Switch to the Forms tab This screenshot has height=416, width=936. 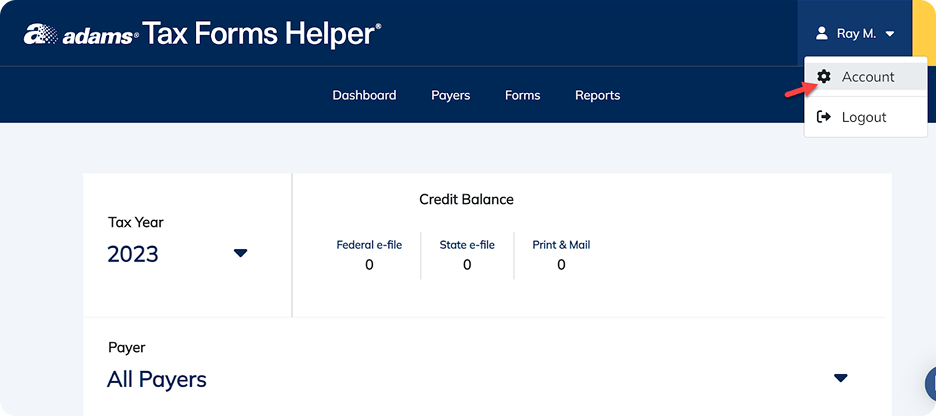[x=522, y=95]
